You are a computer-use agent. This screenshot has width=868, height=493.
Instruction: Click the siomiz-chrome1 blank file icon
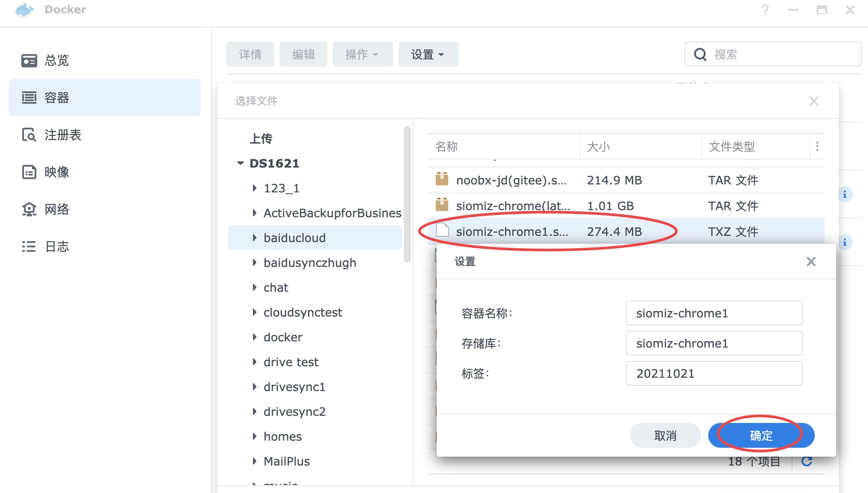pos(442,230)
